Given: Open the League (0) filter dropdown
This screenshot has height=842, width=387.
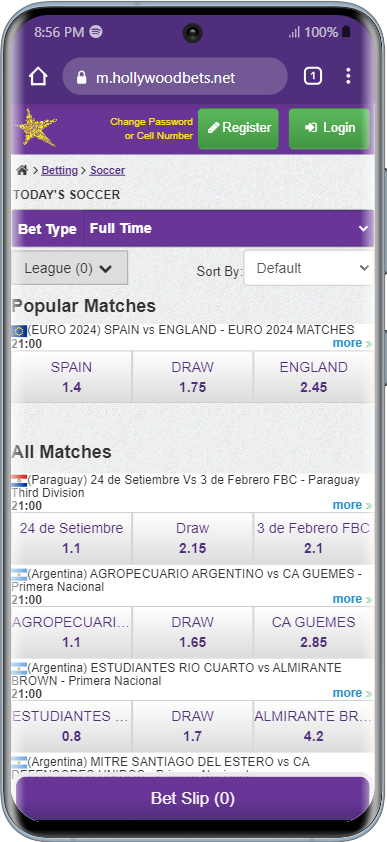Looking at the screenshot, I should (x=69, y=268).
